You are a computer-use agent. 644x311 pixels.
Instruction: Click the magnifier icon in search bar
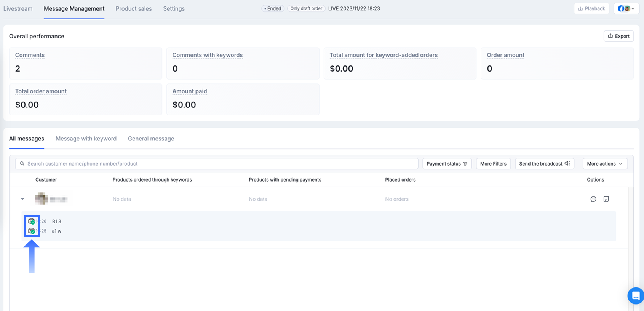22,164
